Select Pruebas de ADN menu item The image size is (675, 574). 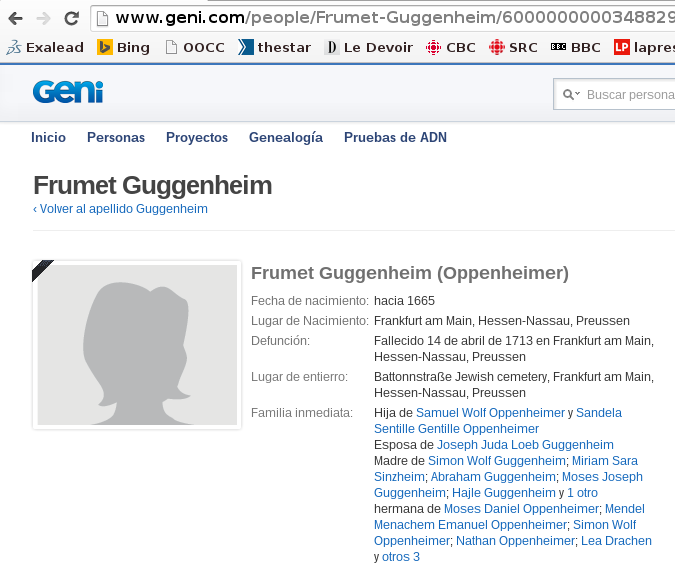[395, 138]
